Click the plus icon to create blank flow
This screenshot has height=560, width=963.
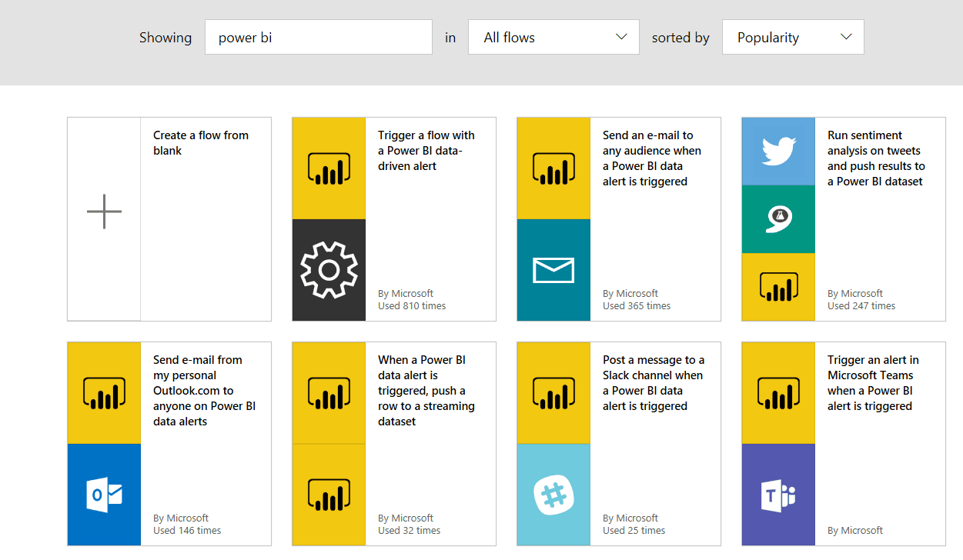(x=104, y=212)
